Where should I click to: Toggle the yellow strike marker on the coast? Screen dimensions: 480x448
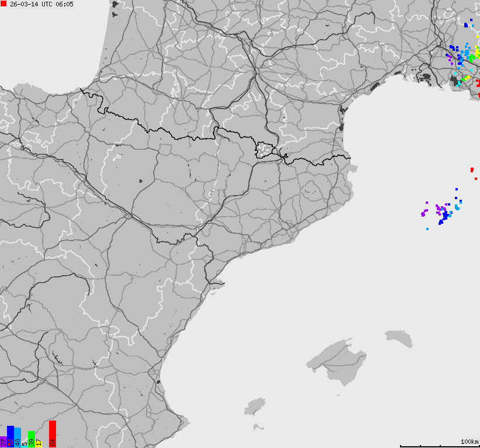(467, 77)
